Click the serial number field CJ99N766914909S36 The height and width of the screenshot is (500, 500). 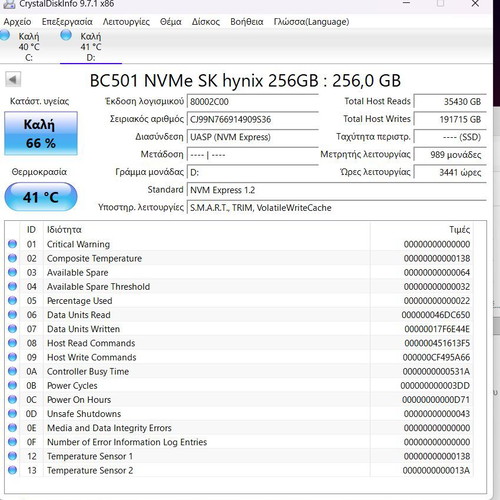pyautogui.click(x=253, y=119)
